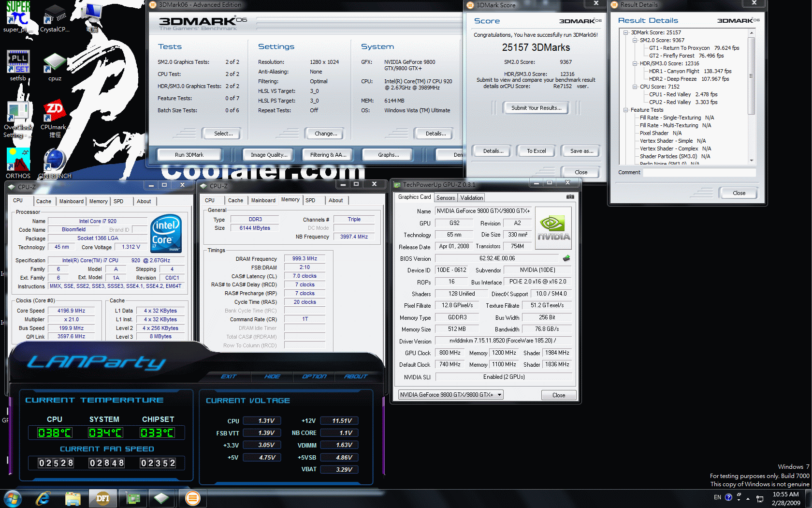Click Submit Your Results button
The width and height of the screenshot is (812, 508).
coord(536,108)
